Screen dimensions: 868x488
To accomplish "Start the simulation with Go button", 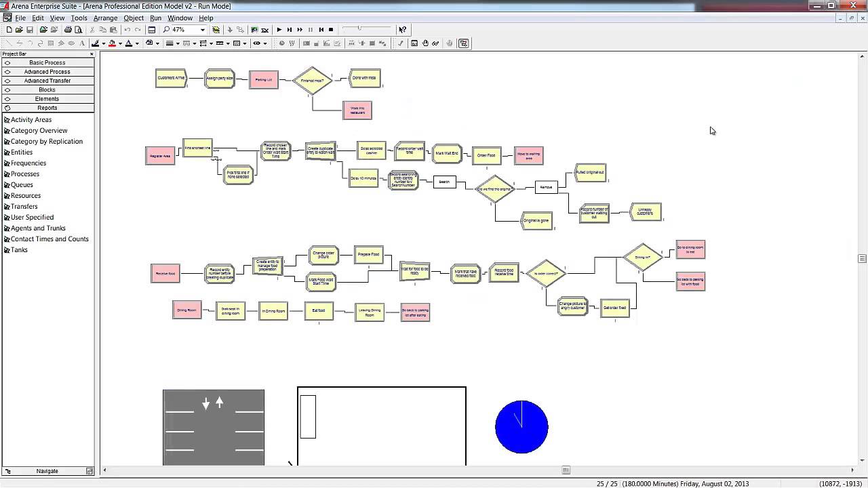I will (279, 30).
